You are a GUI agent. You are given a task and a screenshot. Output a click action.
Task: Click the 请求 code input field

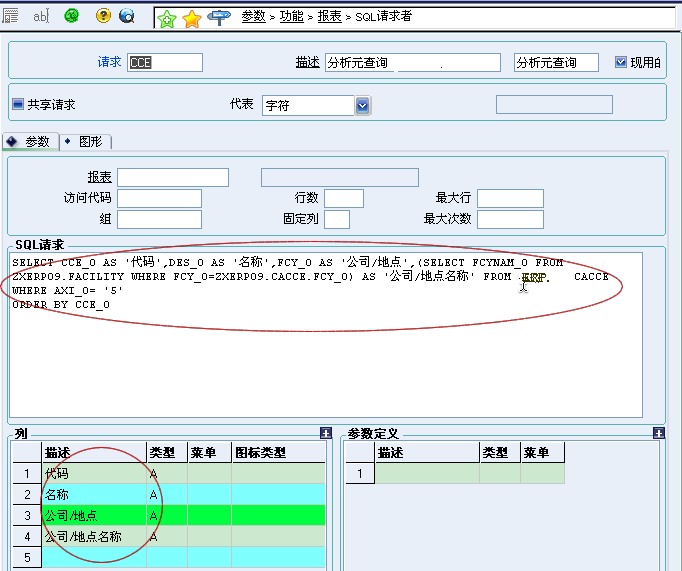click(165, 62)
